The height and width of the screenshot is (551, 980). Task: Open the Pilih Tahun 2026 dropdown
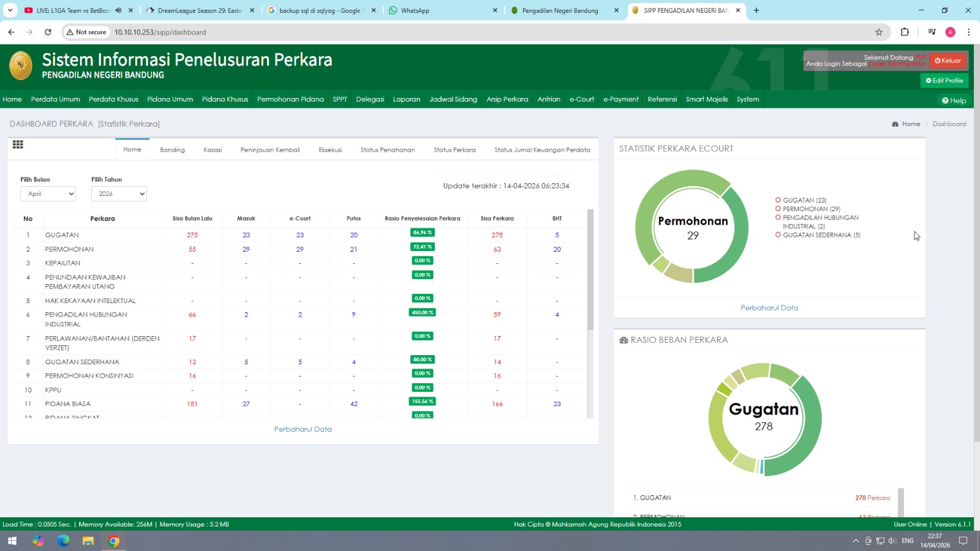coord(119,194)
